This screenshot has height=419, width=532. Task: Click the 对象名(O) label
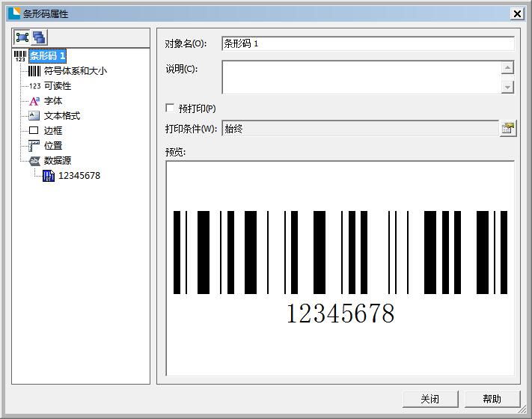[186, 43]
